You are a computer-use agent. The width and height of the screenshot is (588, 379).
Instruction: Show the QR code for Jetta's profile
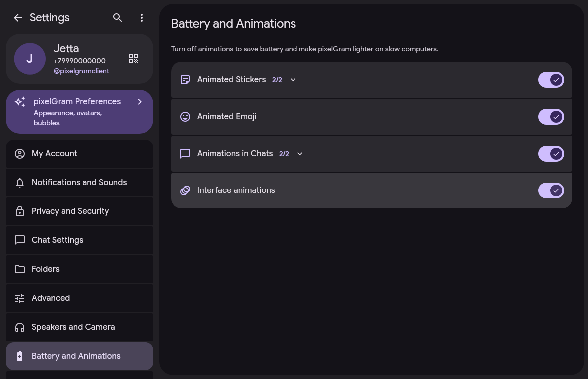[x=134, y=59]
